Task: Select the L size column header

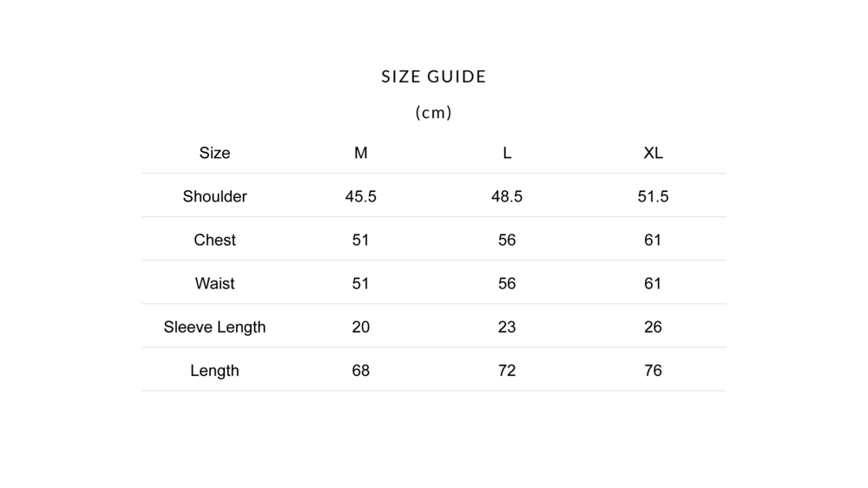Action: coord(507,153)
